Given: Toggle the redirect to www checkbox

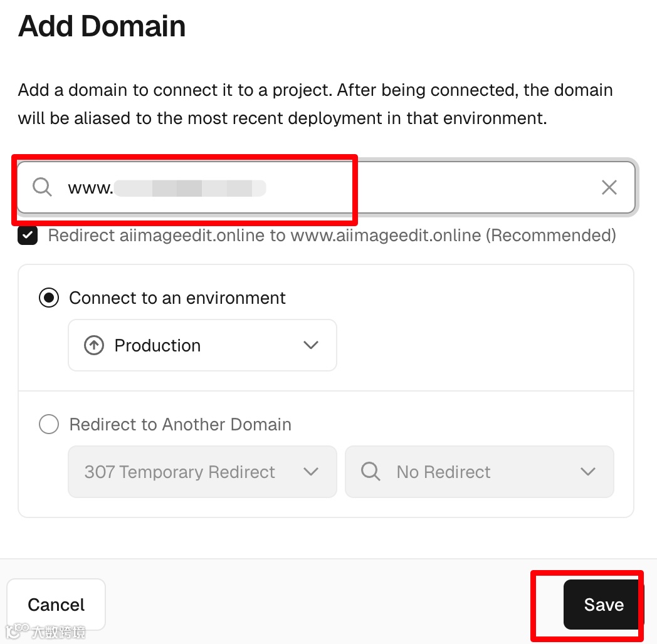Looking at the screenshot, I should point(28,236).
